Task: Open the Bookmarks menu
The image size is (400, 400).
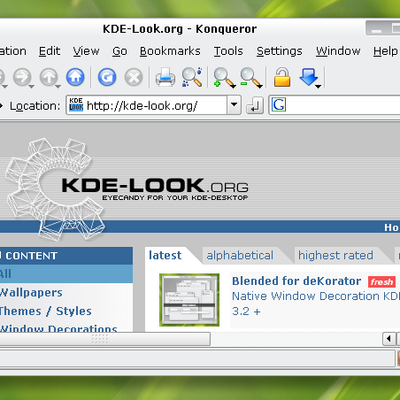Action: click(170, 51)
